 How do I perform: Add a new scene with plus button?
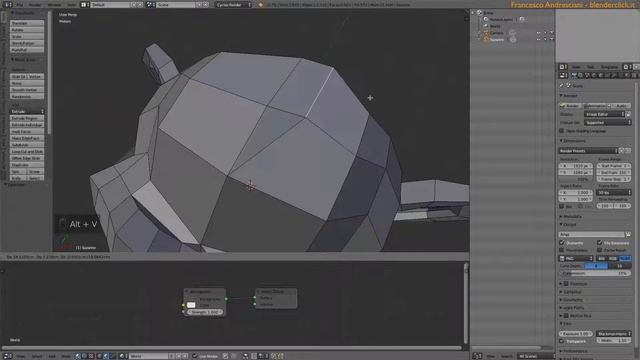pos(199,4)
